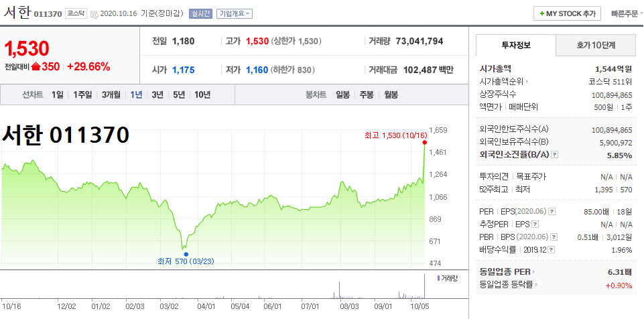Click the arrow next to 시가총액순위
The width and height of the screenshot is (644, 319).
coord(527,82)
